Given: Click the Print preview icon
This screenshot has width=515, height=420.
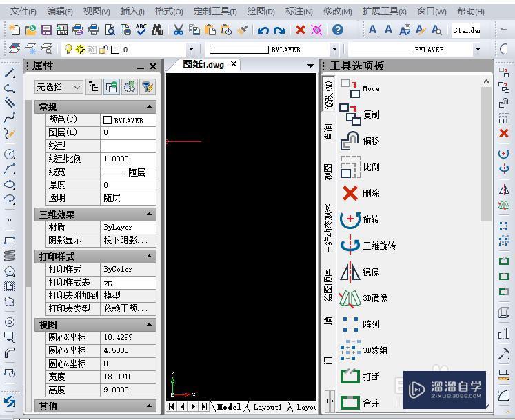Looking at the screenshot, I should click(x=110, y=30).
